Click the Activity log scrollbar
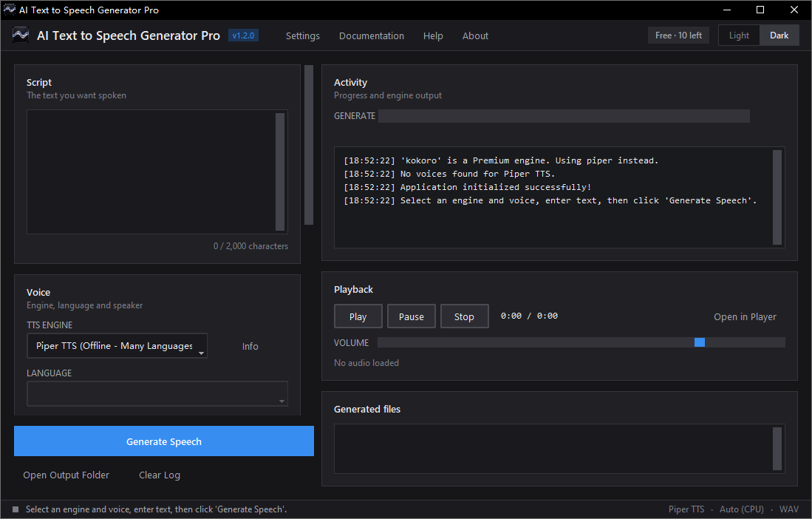 coord(777,197)
